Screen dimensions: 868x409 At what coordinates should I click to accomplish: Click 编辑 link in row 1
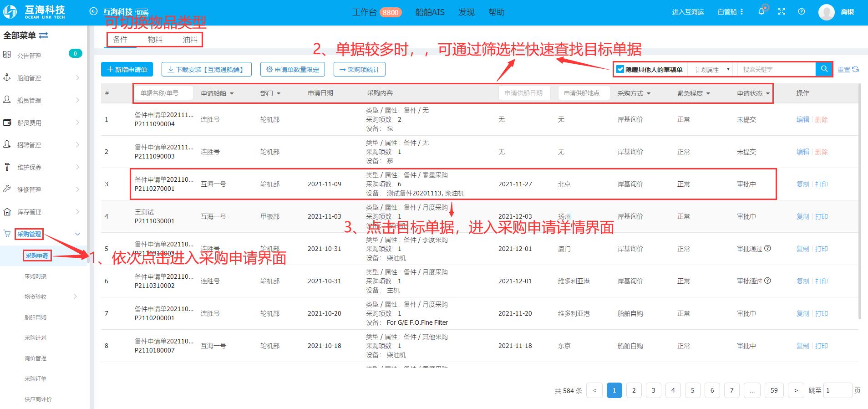click(x=802, y=119)
